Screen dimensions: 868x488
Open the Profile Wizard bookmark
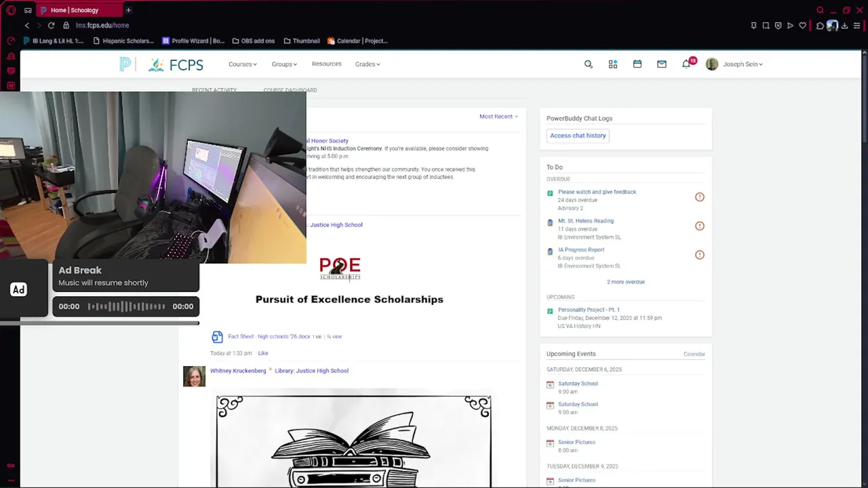point(193,41)
